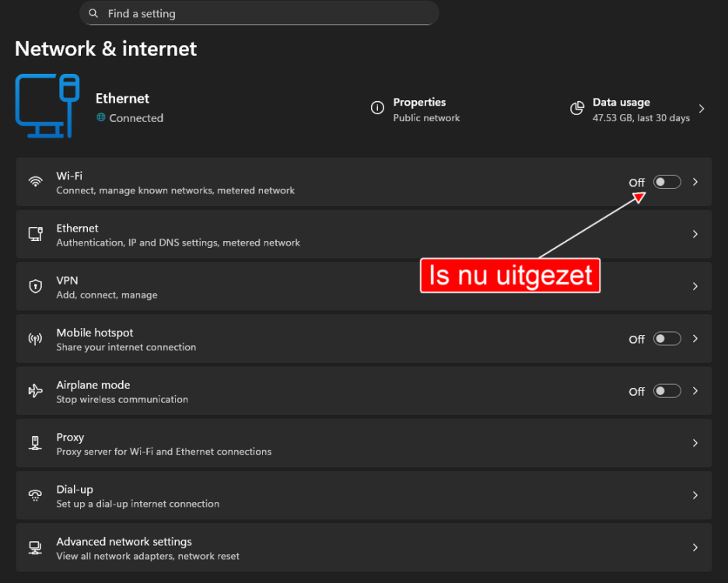Click the Dial-up phone icon
The image size is (728, 583).
35,495
